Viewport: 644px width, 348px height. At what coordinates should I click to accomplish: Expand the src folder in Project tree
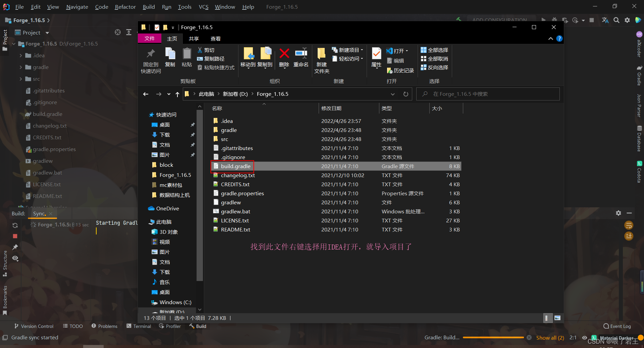coord(21,79)
